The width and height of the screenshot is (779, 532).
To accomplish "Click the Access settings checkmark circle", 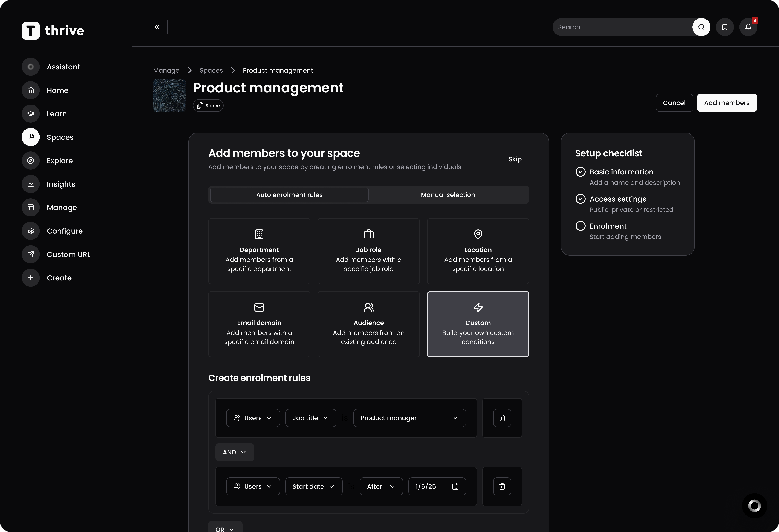I will pyautogui.click(x=580, y=199).
